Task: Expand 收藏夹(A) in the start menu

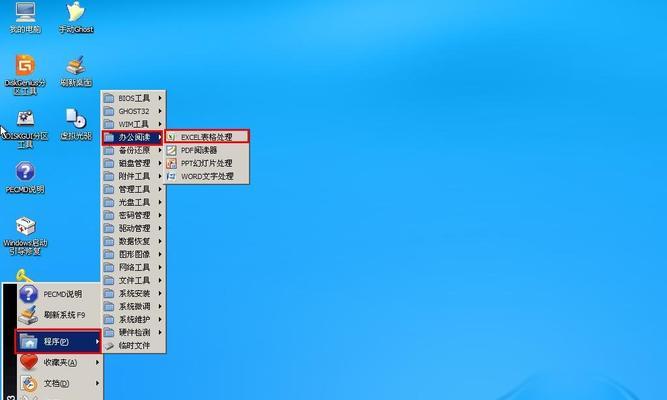Action: pos(59,363)
